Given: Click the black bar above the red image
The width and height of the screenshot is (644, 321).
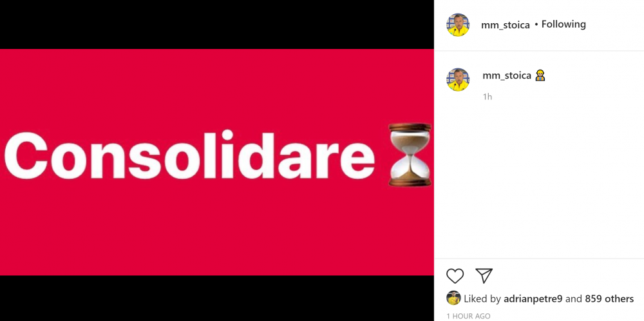Looking at the screenshot, I should (217, 24).
